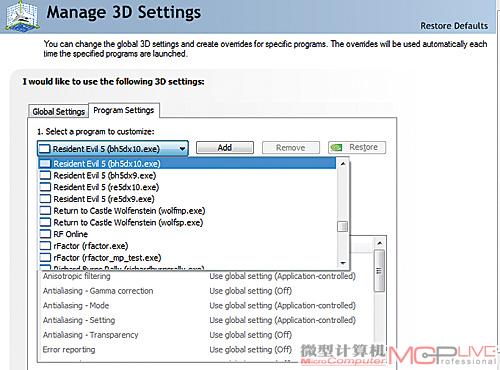Click the Add button
Image resolution: width=500 pixels, height=370 pixels.
225,148
